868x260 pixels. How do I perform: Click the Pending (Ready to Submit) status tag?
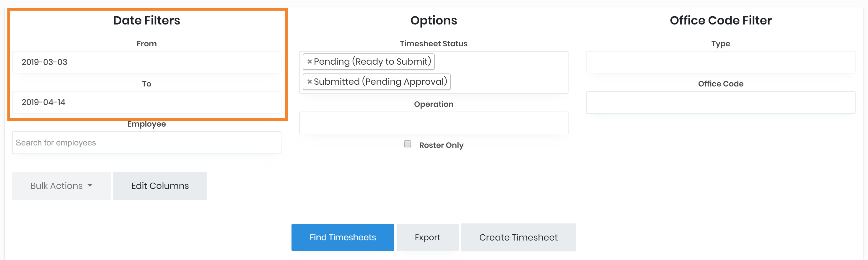(372, 62)
